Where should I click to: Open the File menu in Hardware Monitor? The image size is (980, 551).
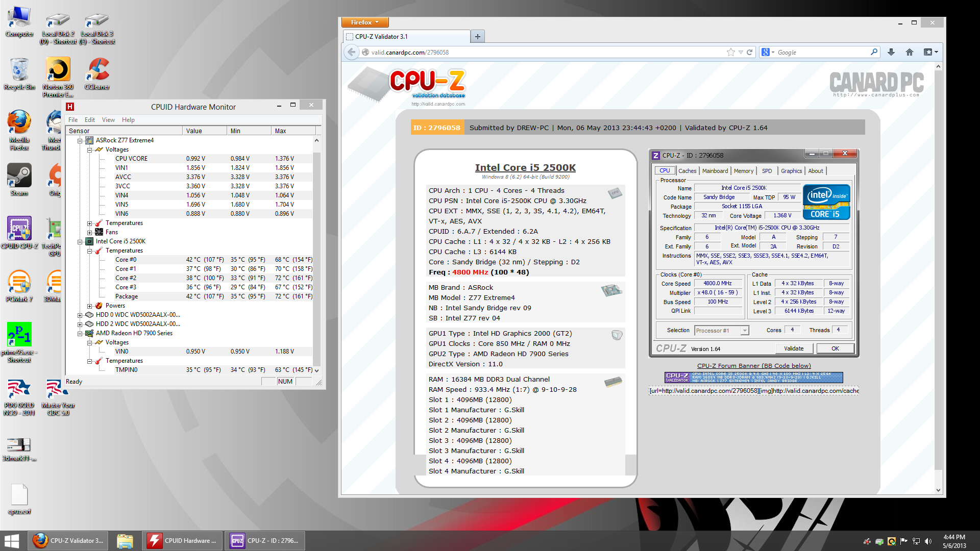(73, 120)
